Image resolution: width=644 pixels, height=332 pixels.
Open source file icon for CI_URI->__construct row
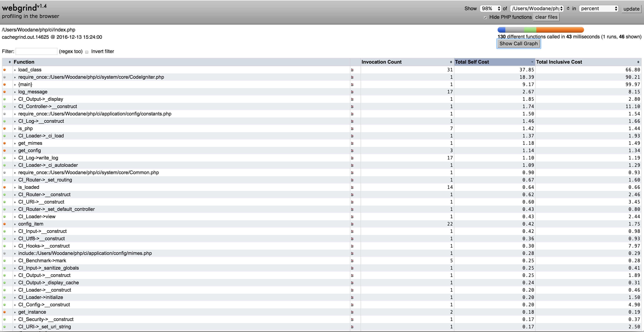tap(352, 202)
